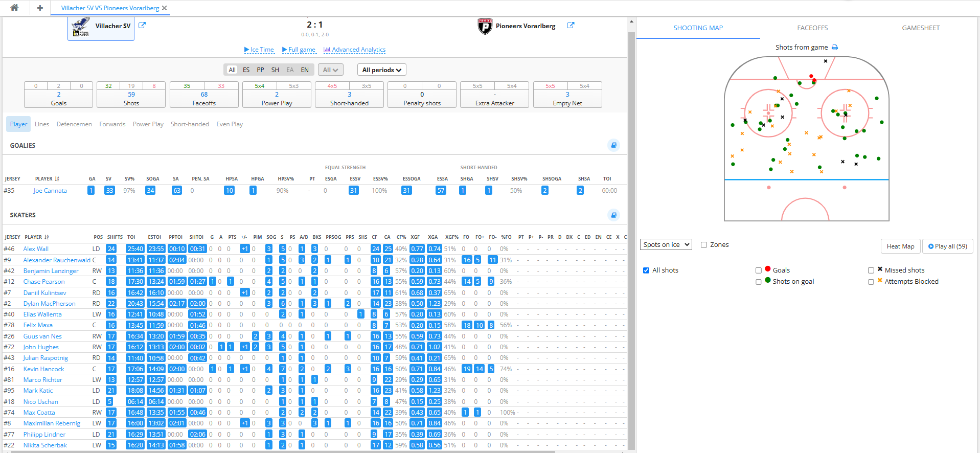The image size is (980, 453).
Task: Switch to the Faceoffs tab
Action: [x=812, y=28]
